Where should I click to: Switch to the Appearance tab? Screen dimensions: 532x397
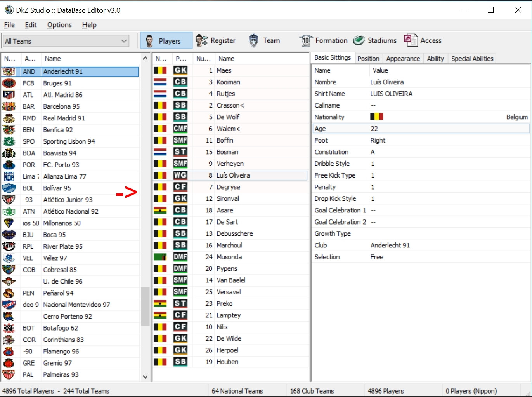403,59
